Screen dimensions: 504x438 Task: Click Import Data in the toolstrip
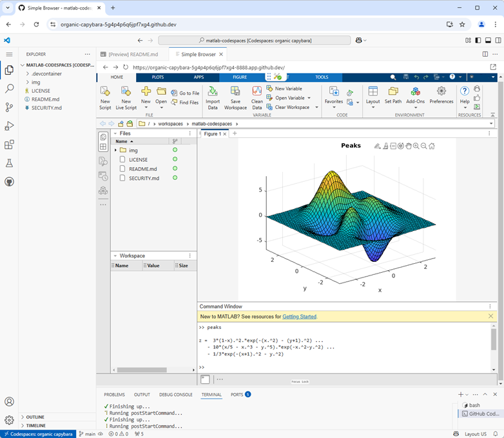tap(213, 92)
